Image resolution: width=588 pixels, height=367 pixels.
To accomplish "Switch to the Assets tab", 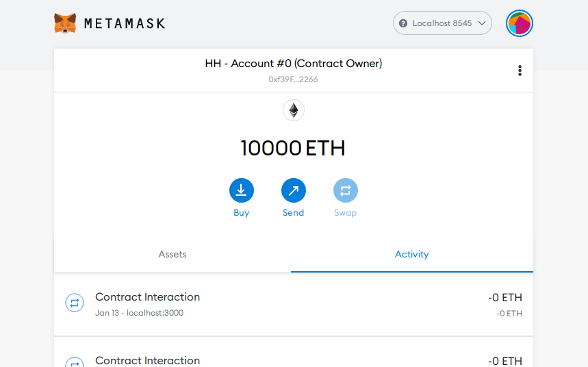I will [x=172, y=255].
